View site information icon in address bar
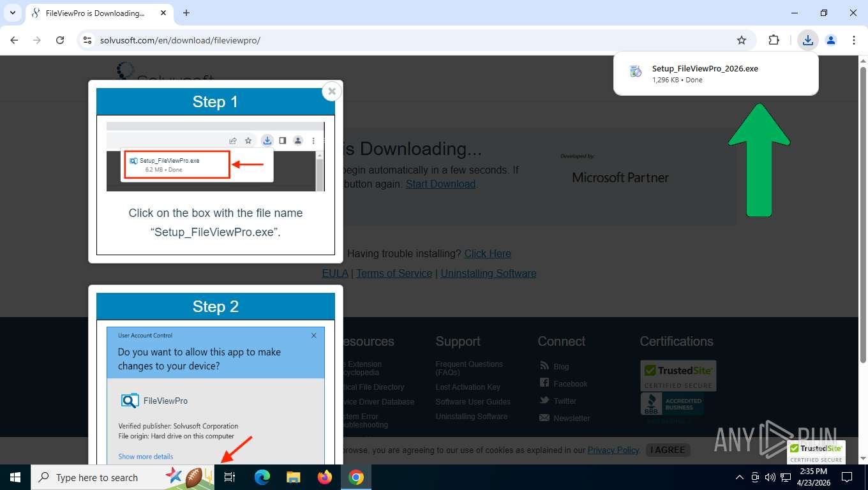This screenshot has width=868, height=490. click(88, 40)
